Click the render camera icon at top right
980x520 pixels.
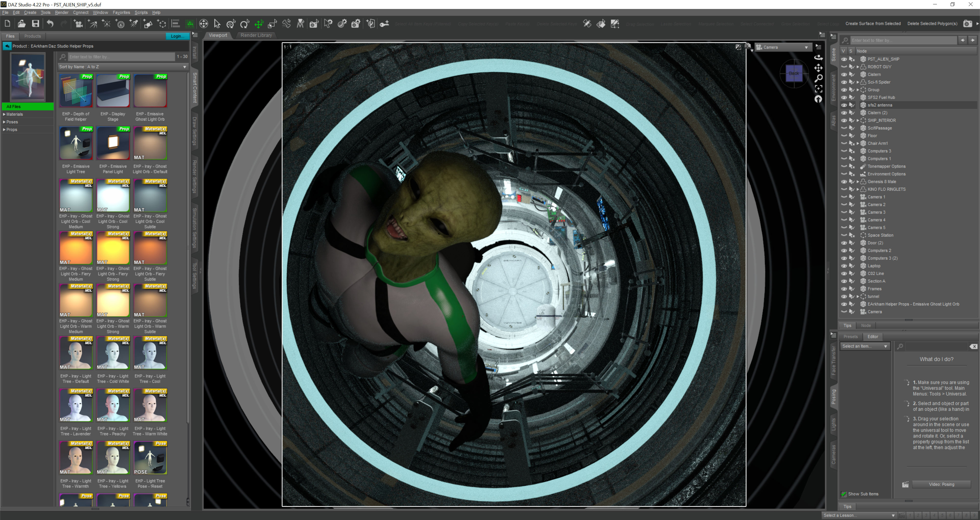point(967,23)
